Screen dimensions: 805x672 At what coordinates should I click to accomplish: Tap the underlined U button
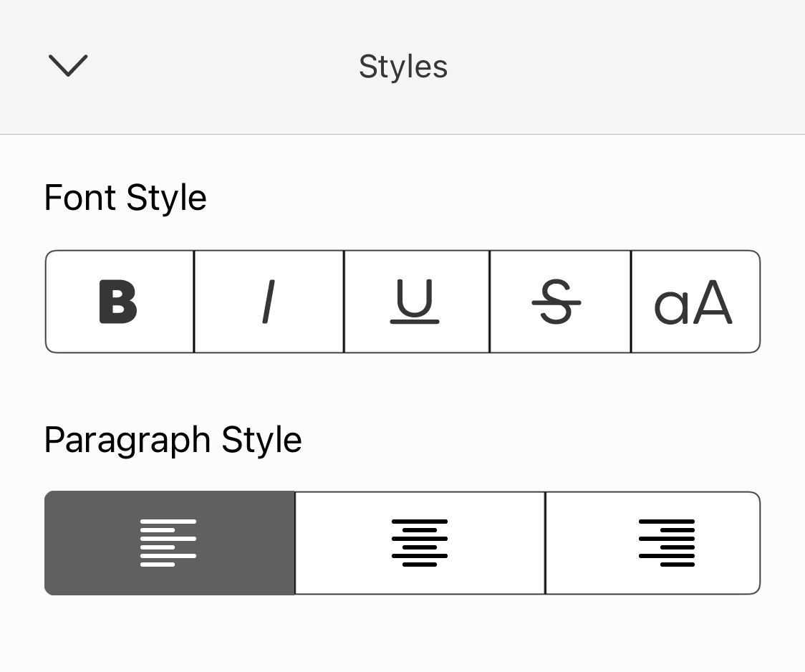416,302
